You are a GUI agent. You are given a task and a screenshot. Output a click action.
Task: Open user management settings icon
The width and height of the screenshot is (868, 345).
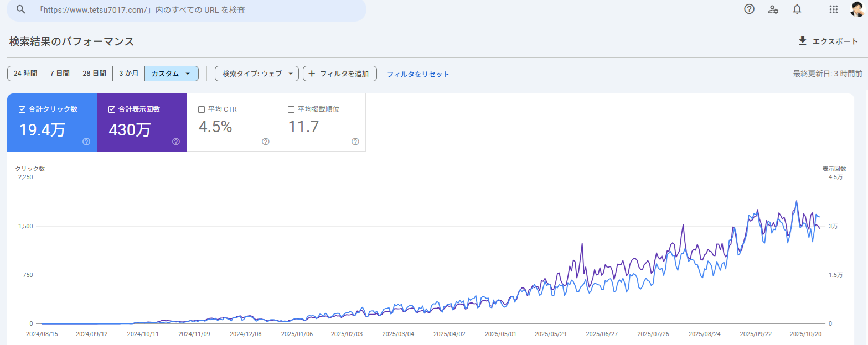click(x=773, y=9)
